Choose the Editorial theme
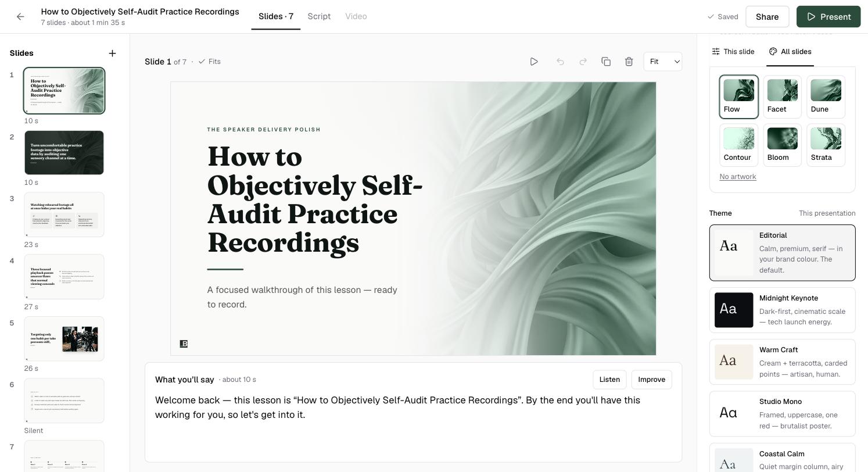 click(x=782, y=253)
